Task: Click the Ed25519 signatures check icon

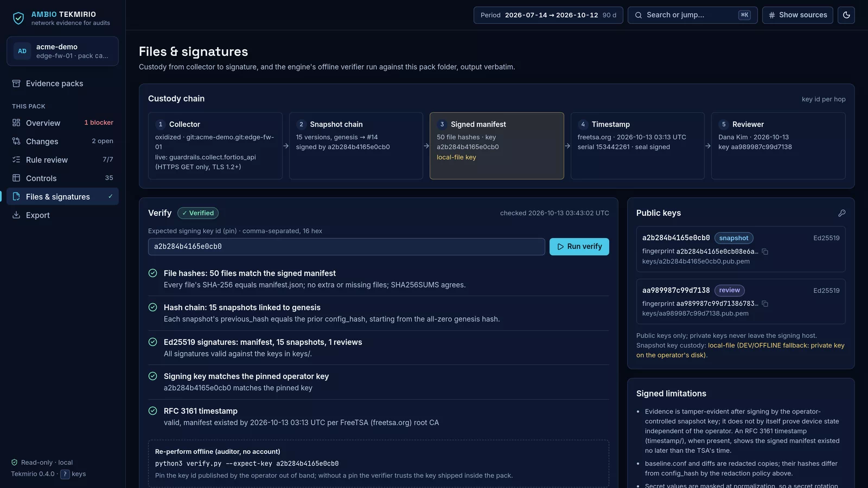Action: [x=153, y=342]
